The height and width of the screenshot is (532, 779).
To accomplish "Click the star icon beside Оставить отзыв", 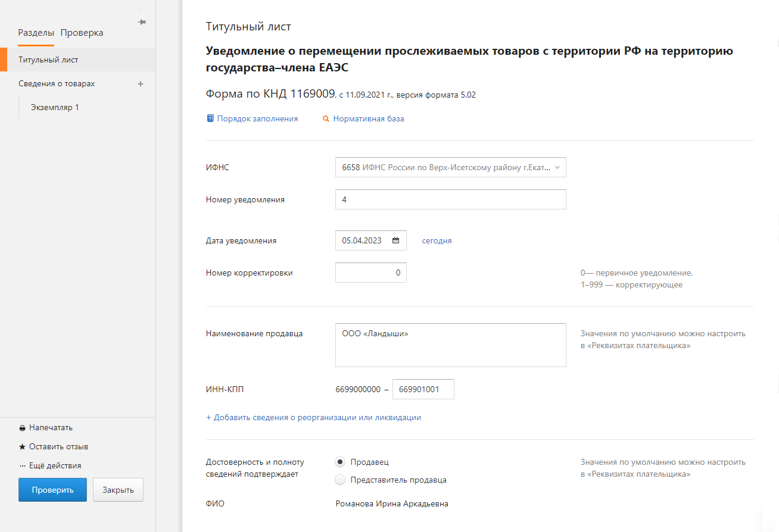I will tap(23, 447).
